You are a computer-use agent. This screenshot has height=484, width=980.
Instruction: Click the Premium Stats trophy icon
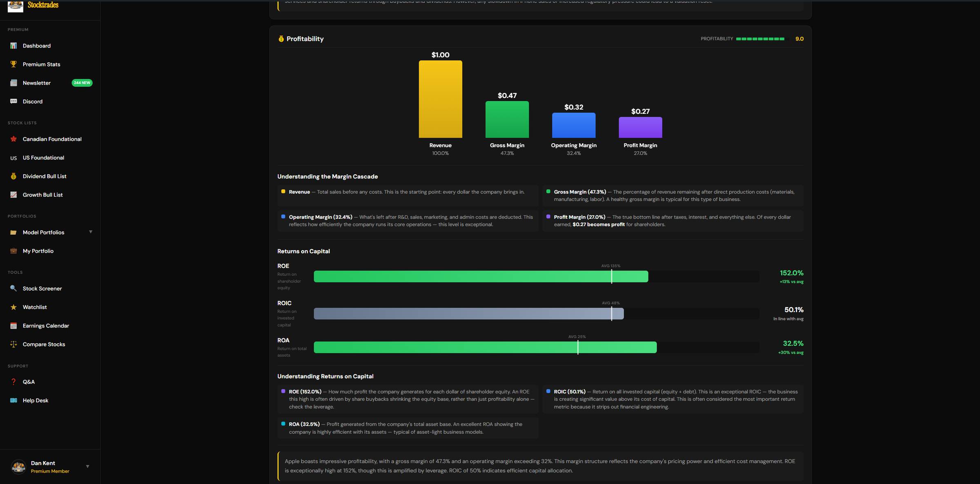coord(13,64)
